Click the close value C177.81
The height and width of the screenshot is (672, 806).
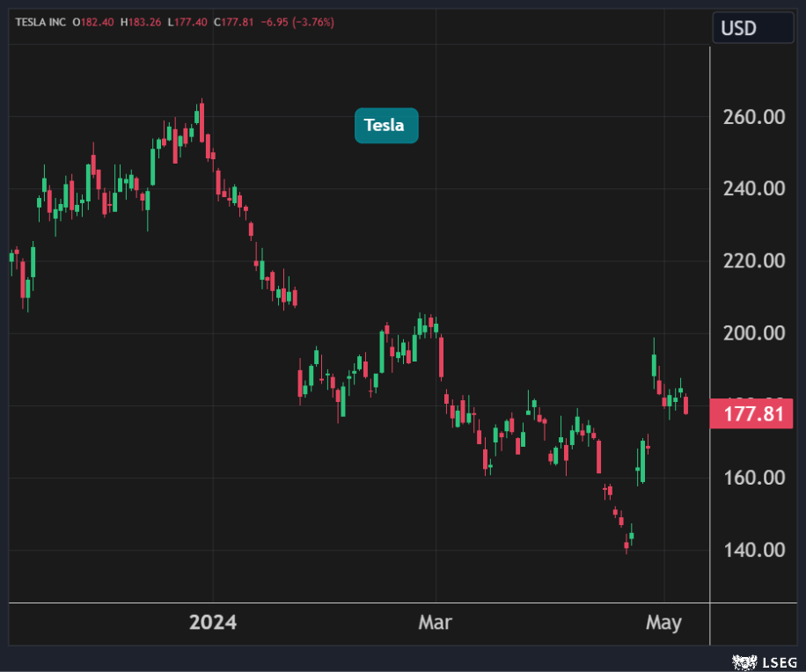[234, 22]
